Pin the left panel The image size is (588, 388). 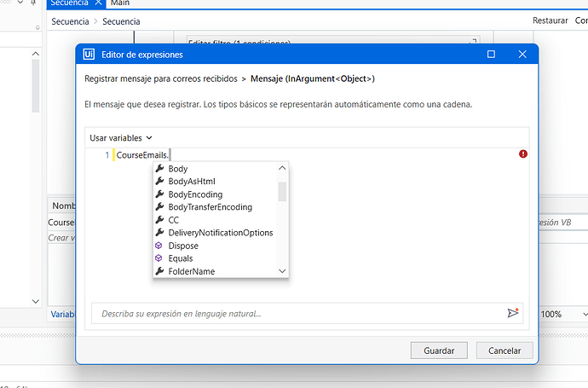coord(33,3)
